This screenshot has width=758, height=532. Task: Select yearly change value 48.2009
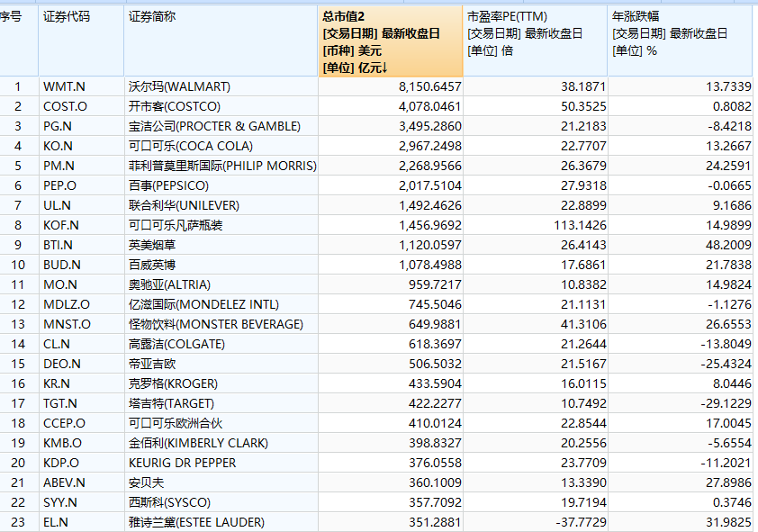pos(728,246)
